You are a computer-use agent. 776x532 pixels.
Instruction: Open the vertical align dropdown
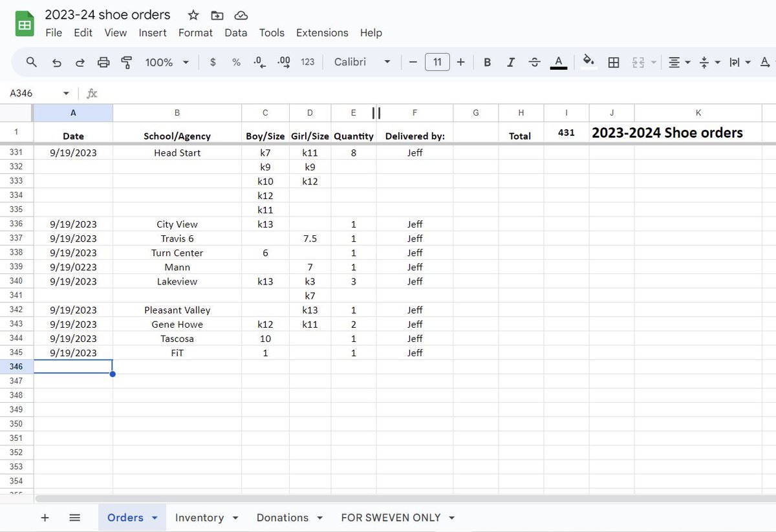tap(709, 62)
